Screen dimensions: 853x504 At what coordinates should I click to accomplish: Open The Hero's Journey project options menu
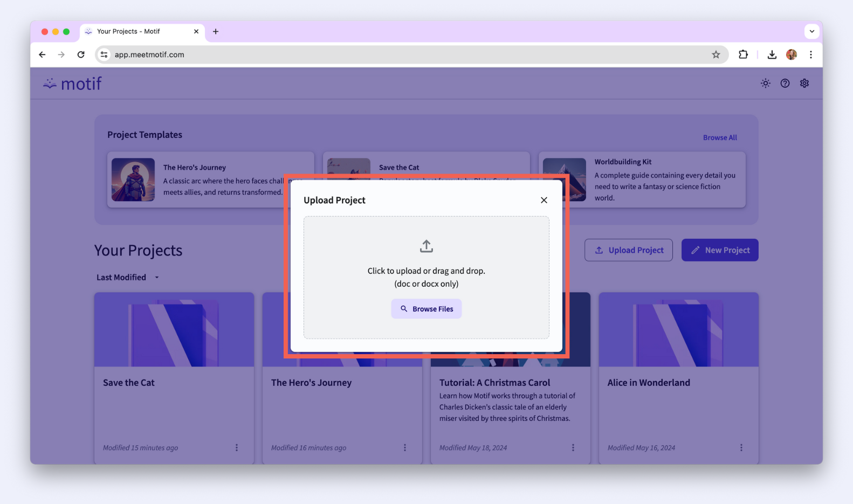tap(404, 447)
